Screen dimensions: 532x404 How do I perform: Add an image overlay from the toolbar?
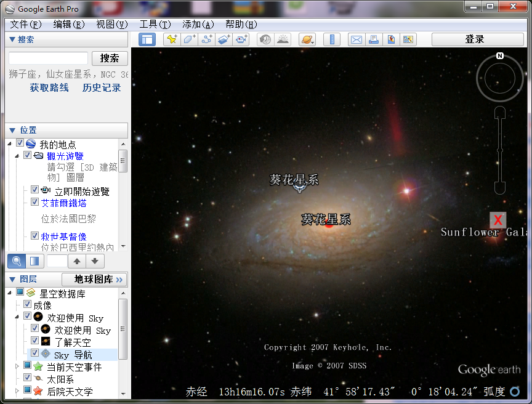tap(224, 39)
